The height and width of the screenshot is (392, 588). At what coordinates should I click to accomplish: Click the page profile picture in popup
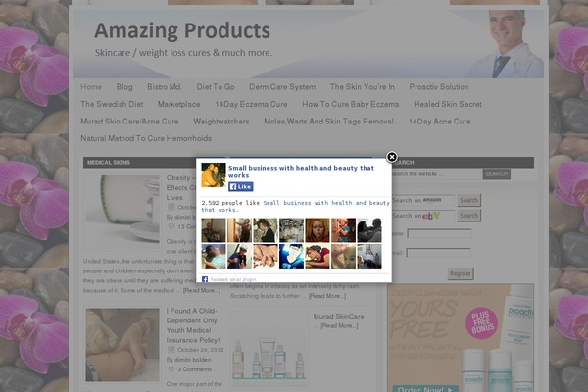[214, 174]
